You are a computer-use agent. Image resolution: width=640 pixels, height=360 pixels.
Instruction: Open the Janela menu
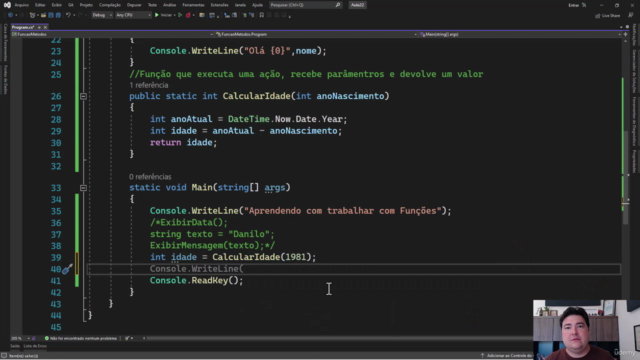pos(240,5)
